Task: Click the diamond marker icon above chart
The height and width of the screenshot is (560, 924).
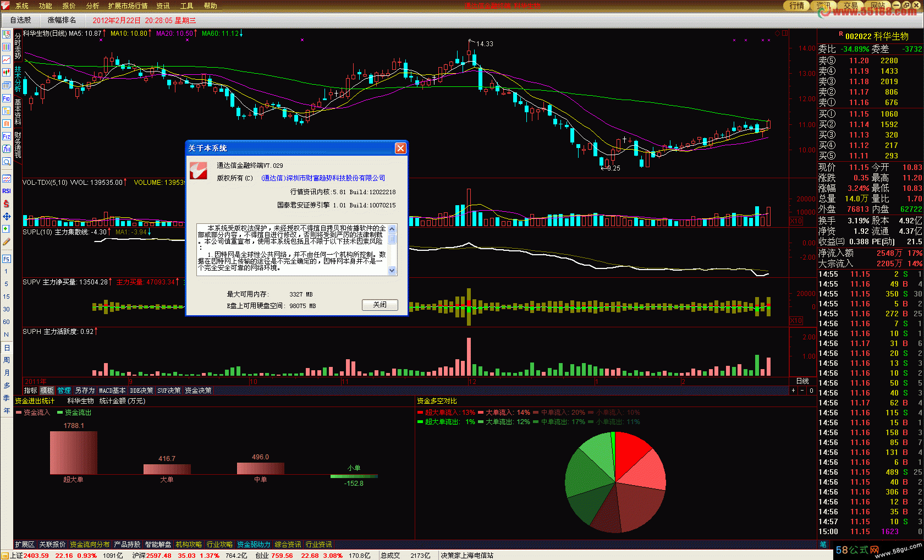Action: tap(777, 34)
